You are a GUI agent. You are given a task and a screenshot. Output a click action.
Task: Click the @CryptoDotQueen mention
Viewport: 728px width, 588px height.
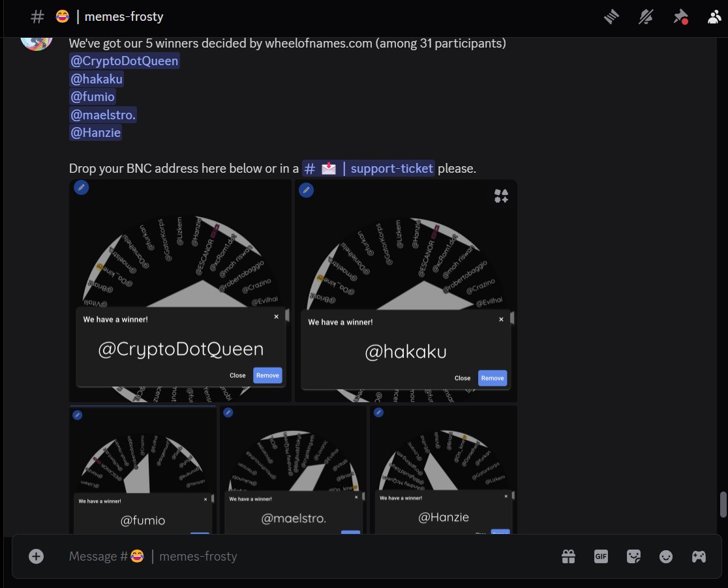125,61
